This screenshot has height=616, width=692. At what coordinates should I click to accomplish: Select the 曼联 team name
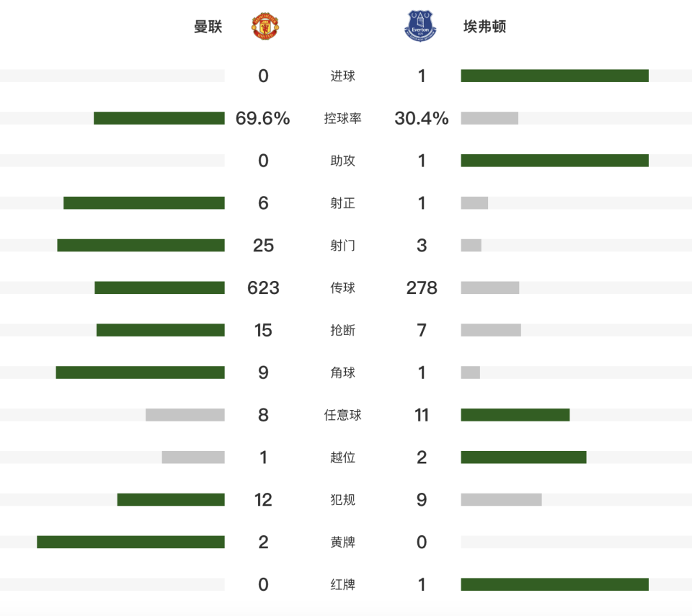208,27
